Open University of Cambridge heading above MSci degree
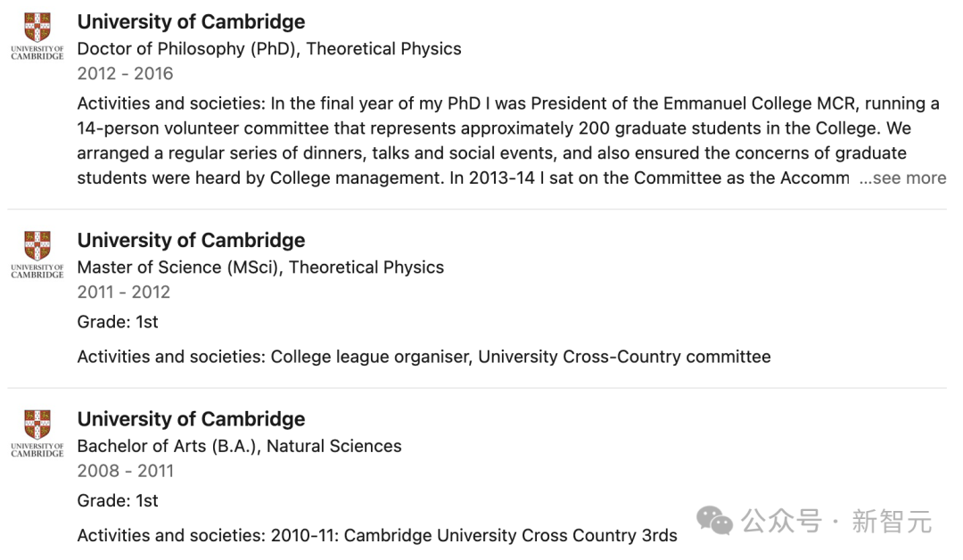Image resolution: width=963 pixels, height=560 pixels. (191, 240)
